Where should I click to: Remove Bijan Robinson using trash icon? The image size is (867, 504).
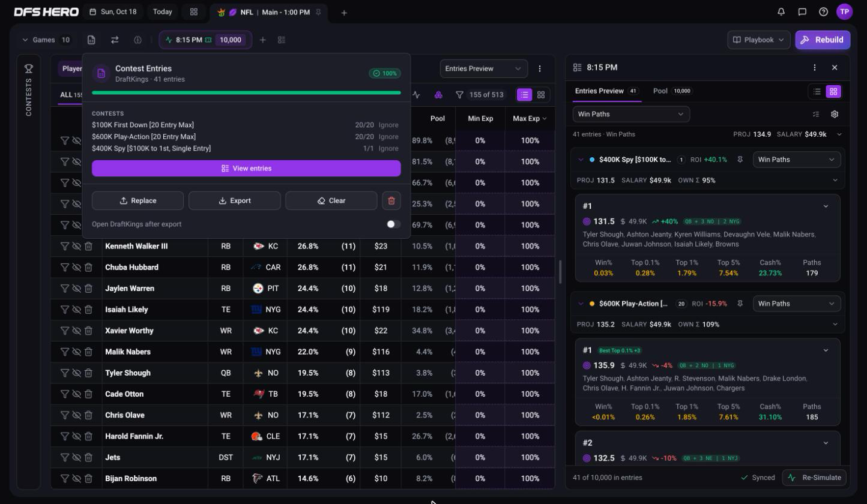pyautogui.click(x=88, y=478)
